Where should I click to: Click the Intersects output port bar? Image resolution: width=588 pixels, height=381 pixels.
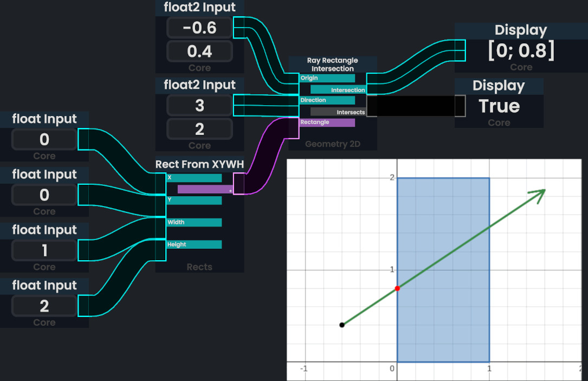[x=338, y=112]
